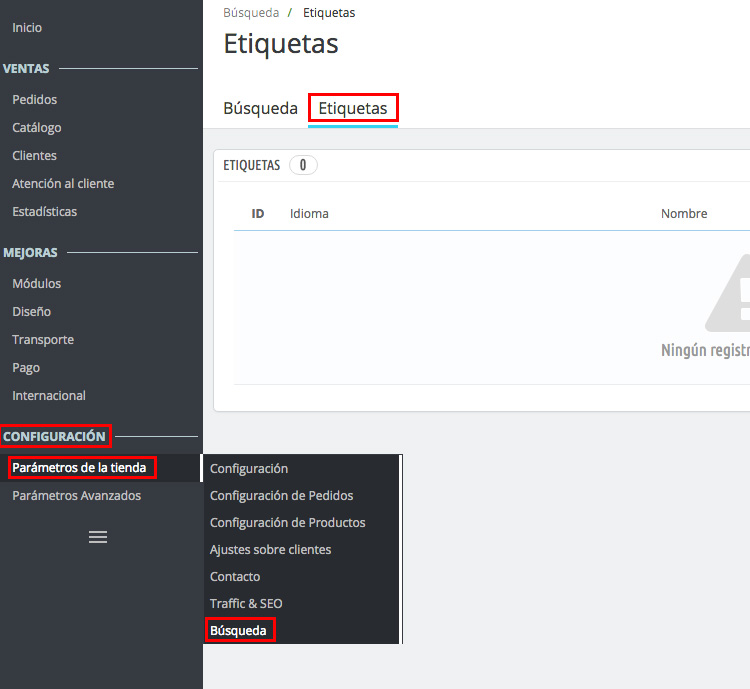The height and width of the screenshot is (689, 750).
Task: Open Internacional menu item
Action: click(49, 396)
